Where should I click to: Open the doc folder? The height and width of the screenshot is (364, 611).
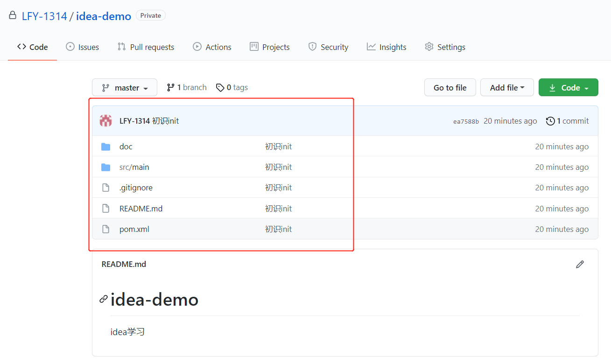(x=126, y=147)
